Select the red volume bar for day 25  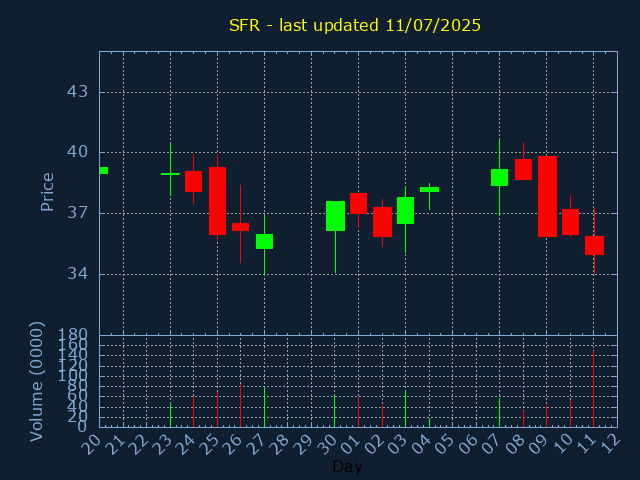coord(218,409)
